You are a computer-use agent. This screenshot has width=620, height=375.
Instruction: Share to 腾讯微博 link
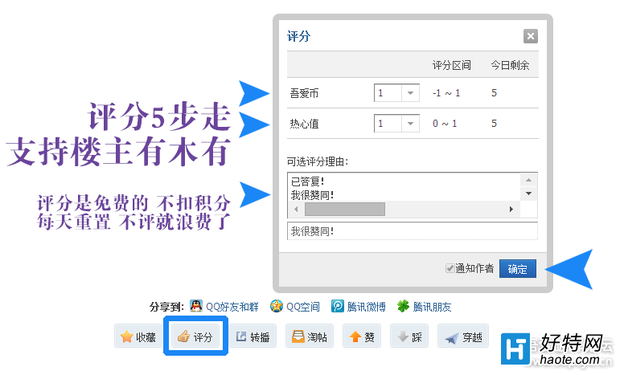(x=366, y=307)
